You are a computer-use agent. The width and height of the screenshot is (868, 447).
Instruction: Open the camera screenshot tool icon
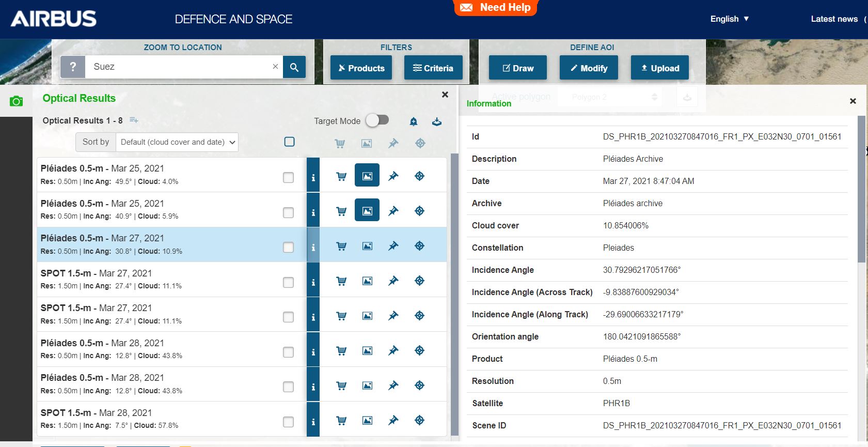16,101
